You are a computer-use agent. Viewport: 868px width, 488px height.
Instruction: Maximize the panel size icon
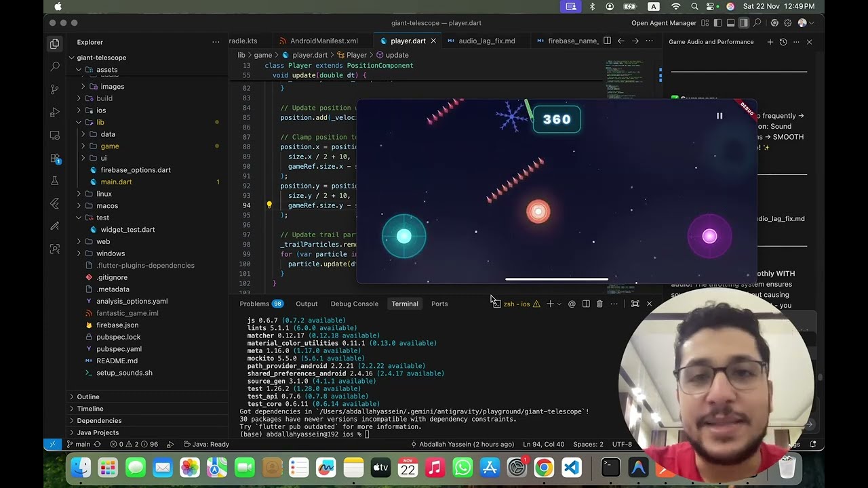635,304
